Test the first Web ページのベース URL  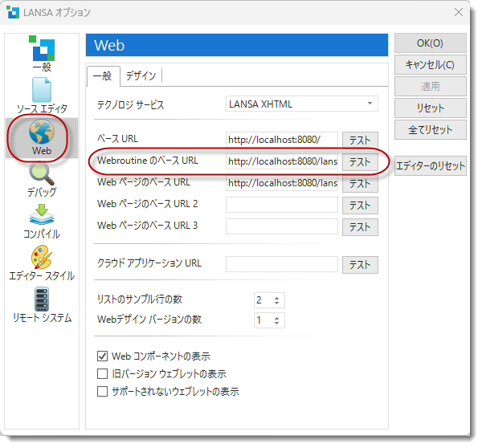pos(360,184)
